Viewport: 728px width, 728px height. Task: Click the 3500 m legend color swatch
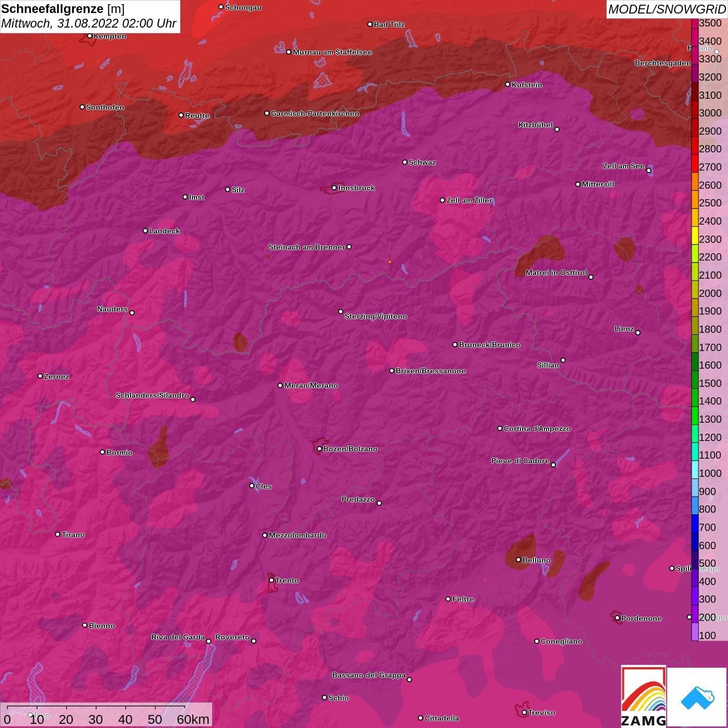click(x=695, y=23)
